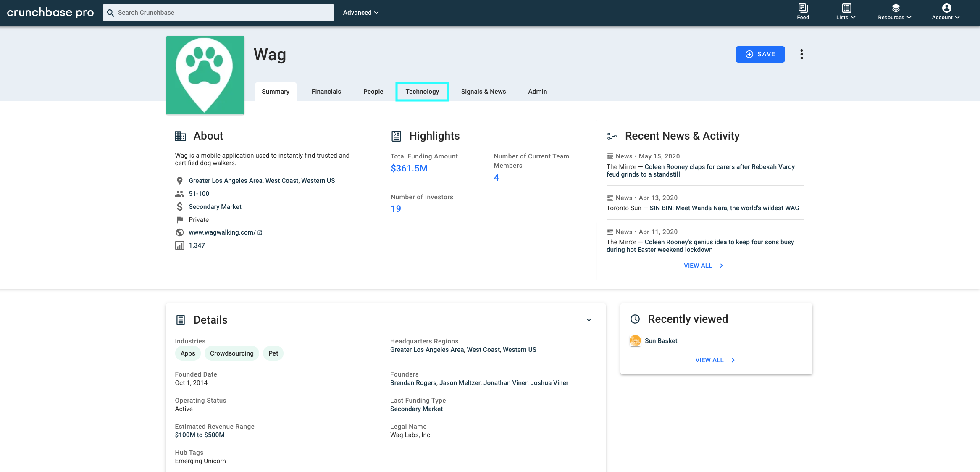Visit www.wagwalking.com website link

coord(222,232)
